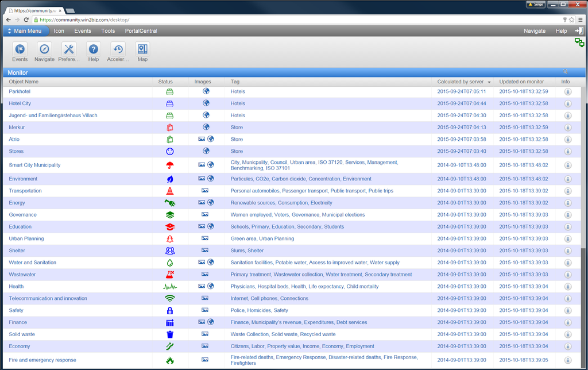Open Preferences tools icon
588x370 pixels.
click(69, 49)
